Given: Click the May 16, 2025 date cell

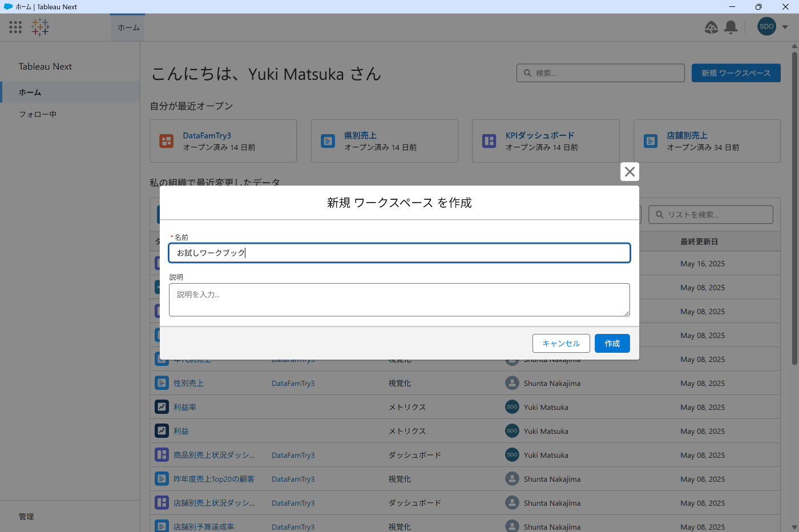Looking at the screenshot, I should (x=703, y=264).
